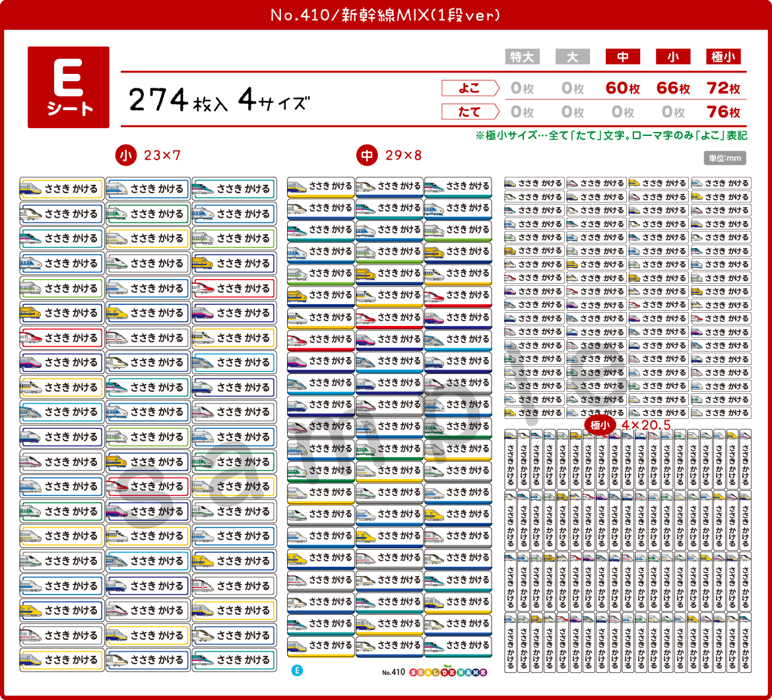This screenshot has width=772, height=700.
Task: Click the No.410 text beside the logo
Action: (393, 672)
